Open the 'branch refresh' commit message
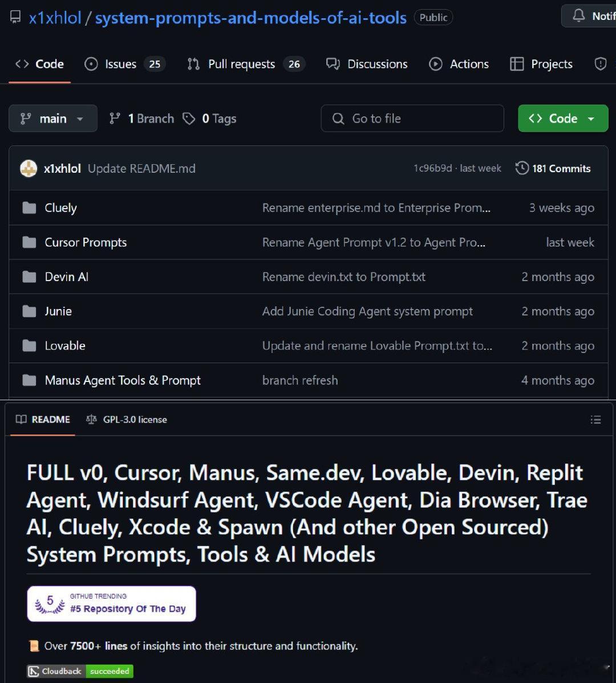The width and height of the screenshot is (616, 683). [300, 380]
